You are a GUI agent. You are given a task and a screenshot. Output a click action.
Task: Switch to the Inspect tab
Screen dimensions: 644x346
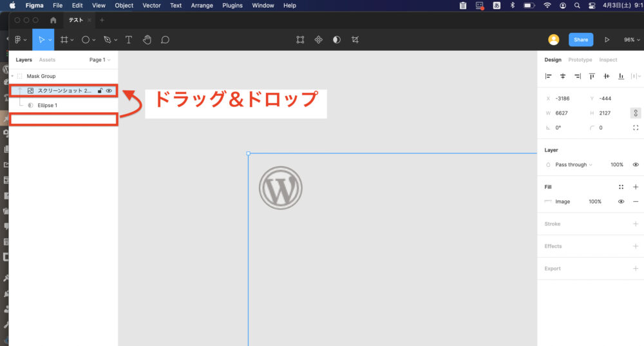coord(608,60)
